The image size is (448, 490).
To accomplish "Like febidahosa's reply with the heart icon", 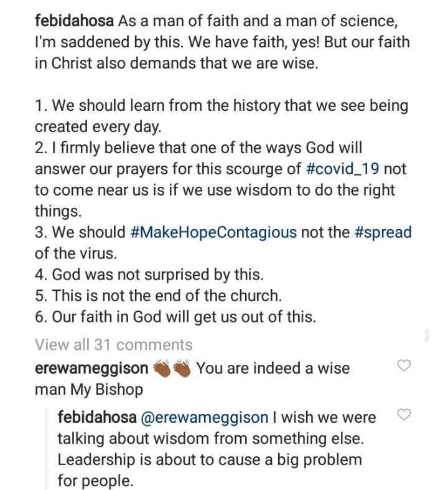I will pyautogui.click(x=404, y=415).
